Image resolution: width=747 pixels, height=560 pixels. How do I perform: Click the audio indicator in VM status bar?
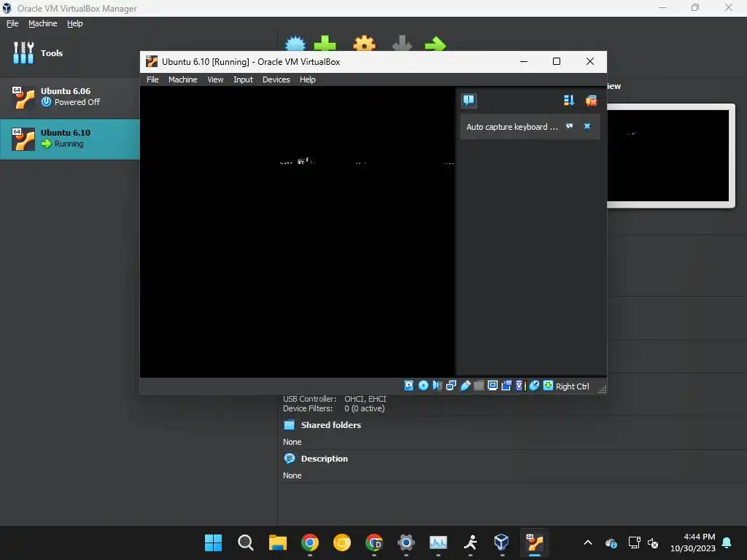pos(437,385)
